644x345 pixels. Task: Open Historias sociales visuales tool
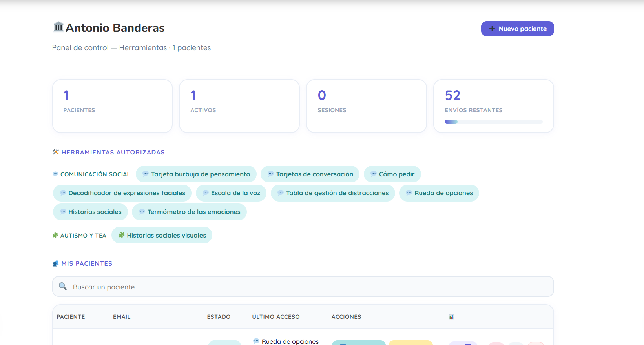point(162,235)
